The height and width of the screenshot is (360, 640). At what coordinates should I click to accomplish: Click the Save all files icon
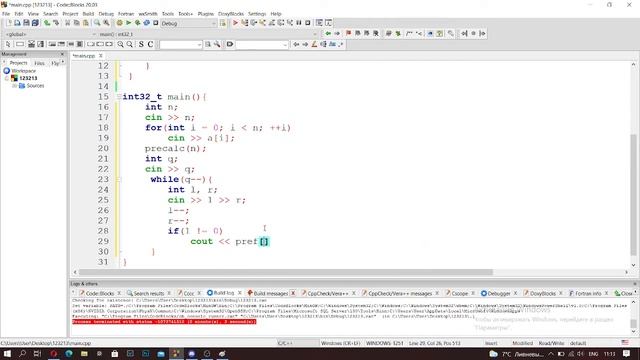click(35, 23)
